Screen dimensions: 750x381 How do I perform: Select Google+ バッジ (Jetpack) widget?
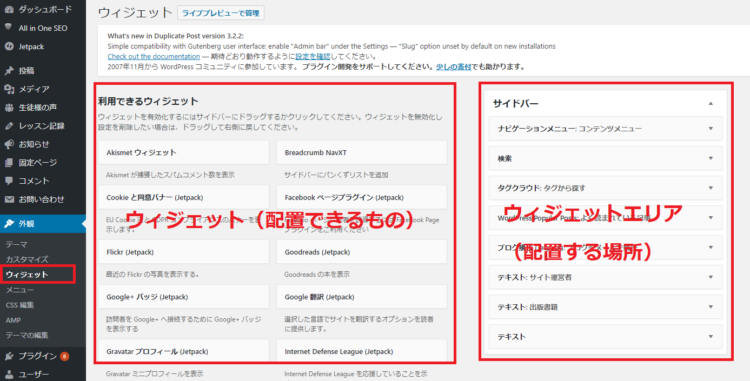pos(183,297)
